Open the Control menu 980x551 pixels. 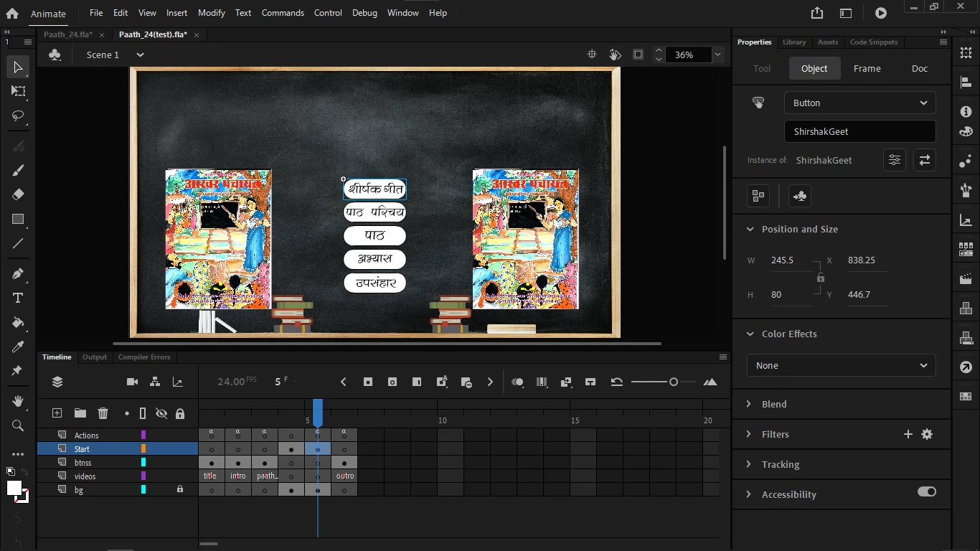coord(328,13)
